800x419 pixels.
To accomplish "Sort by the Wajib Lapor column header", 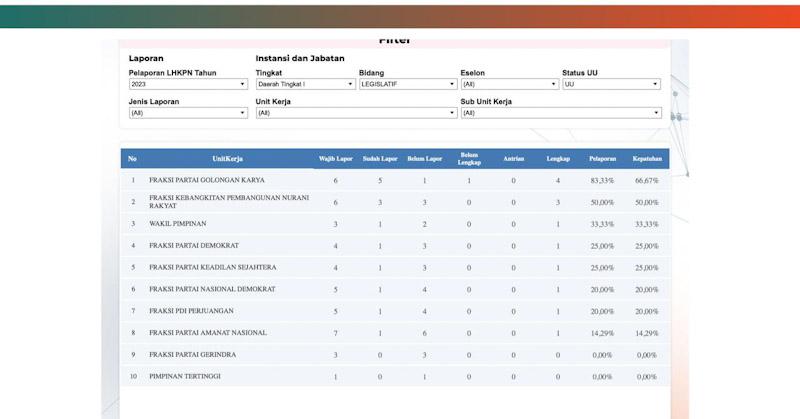I will click(x=336, y=159).
